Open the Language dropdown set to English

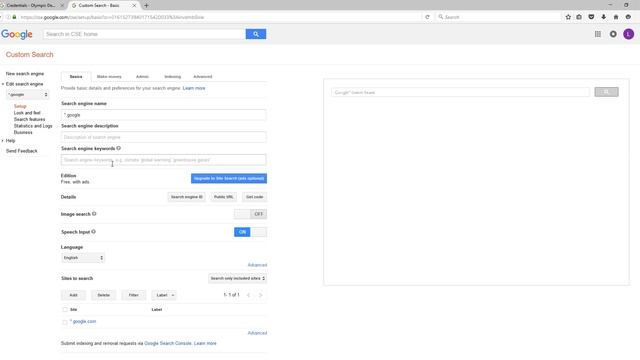tap(83, 258)
